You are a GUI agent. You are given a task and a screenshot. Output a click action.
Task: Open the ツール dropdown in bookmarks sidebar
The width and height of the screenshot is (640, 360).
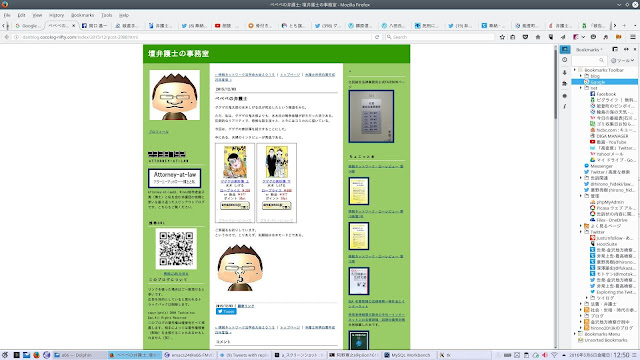(x=622, y=60)
